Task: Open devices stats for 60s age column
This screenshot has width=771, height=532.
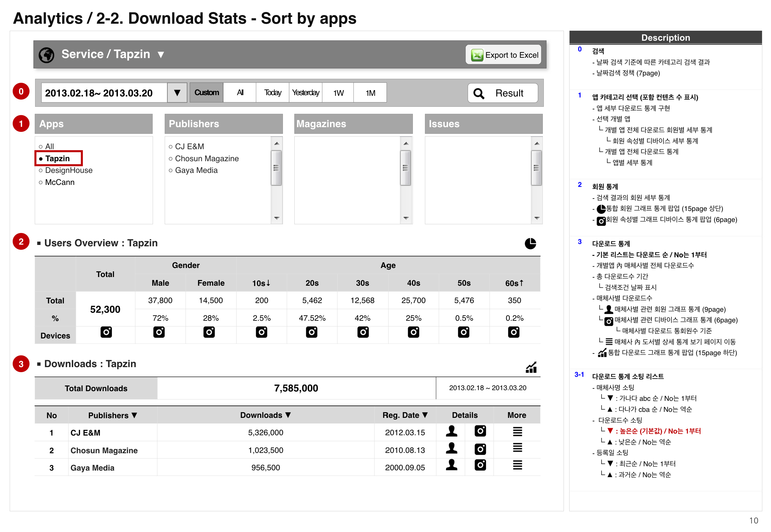Action: pos(514,332)
